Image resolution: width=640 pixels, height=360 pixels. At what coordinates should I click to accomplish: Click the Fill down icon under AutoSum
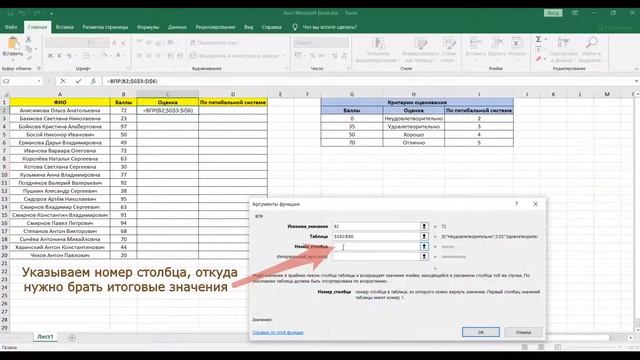[539, 49]
